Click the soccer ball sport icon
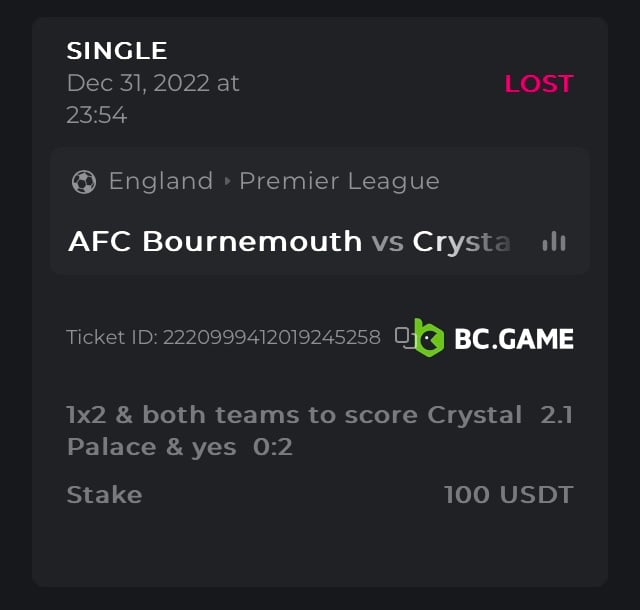This screenshot has height=610, width=640. click(x=84, y=181)
